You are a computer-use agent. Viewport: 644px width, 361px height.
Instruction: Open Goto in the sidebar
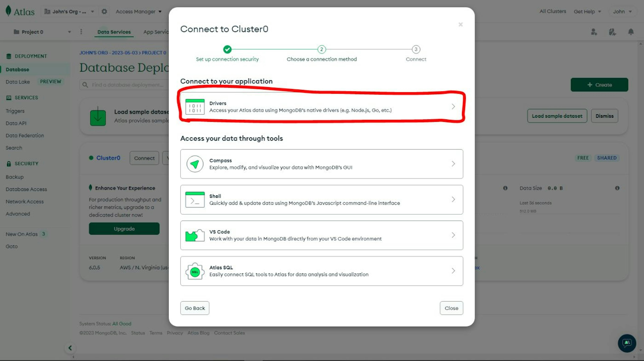tap(12, 246)
